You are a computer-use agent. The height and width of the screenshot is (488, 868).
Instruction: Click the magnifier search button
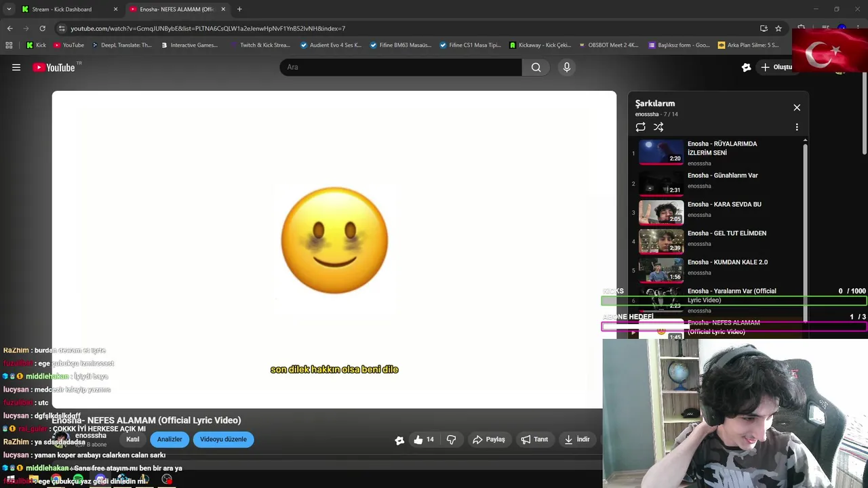[x=536, y=67]
